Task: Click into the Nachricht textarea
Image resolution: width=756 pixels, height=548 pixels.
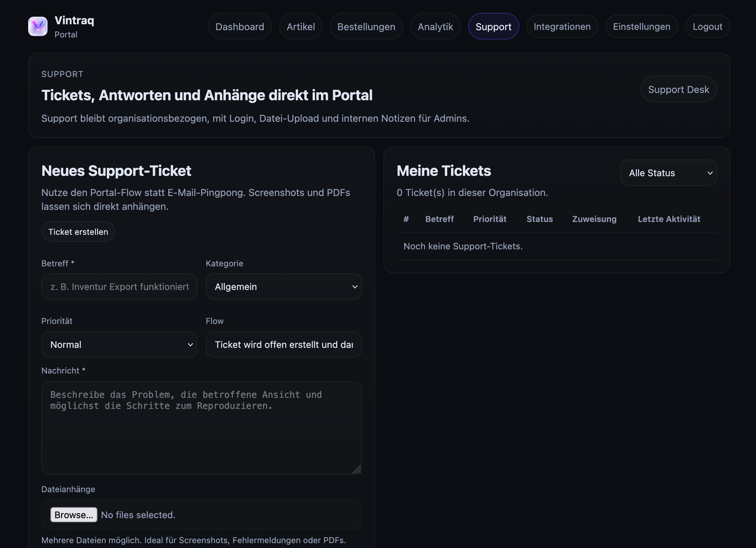Action: (x=201, y=428)
